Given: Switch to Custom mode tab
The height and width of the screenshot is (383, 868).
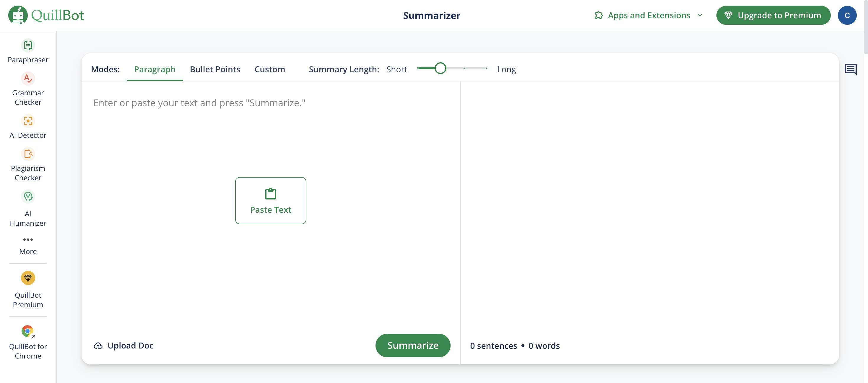Looking at the screenshot, I should pyautogui.click(x=269, y=69).
